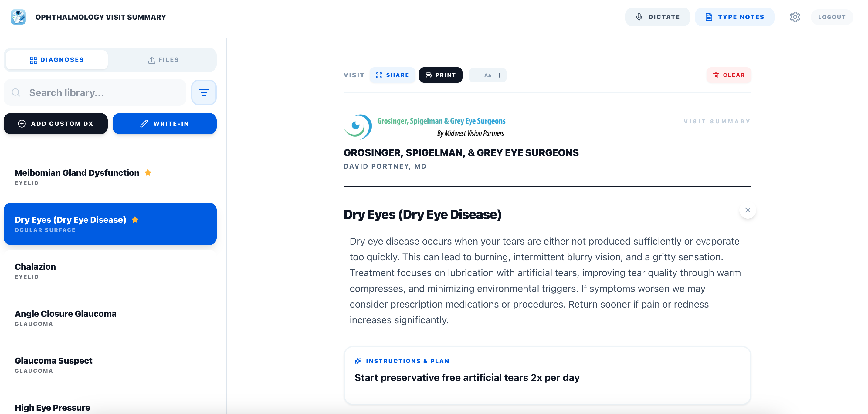The image size is (868, 414).
Task: Click the filter icon beside the search bar
Action: point(204,92)
